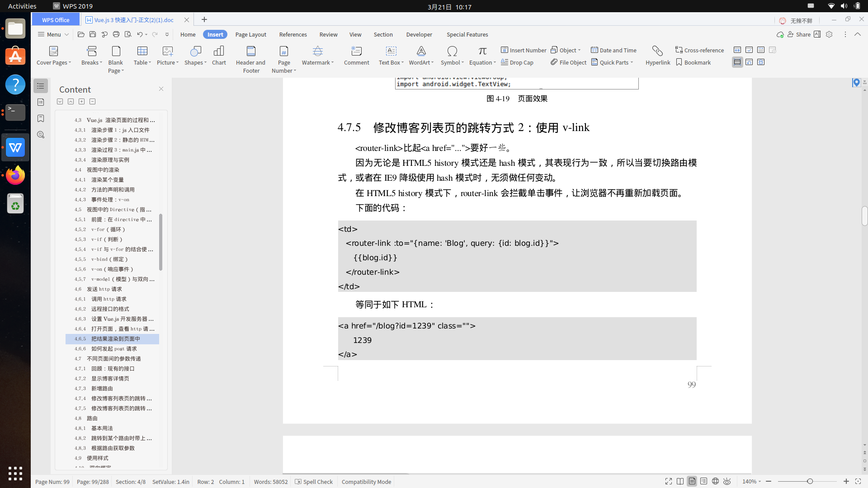The width and height of the screenshot is (868, 488).
Task: Switch to Web Layout view in the status bar
Action: pos(715,482)
